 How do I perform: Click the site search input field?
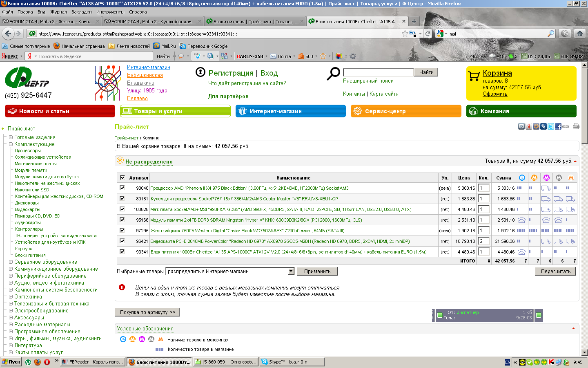378,72
